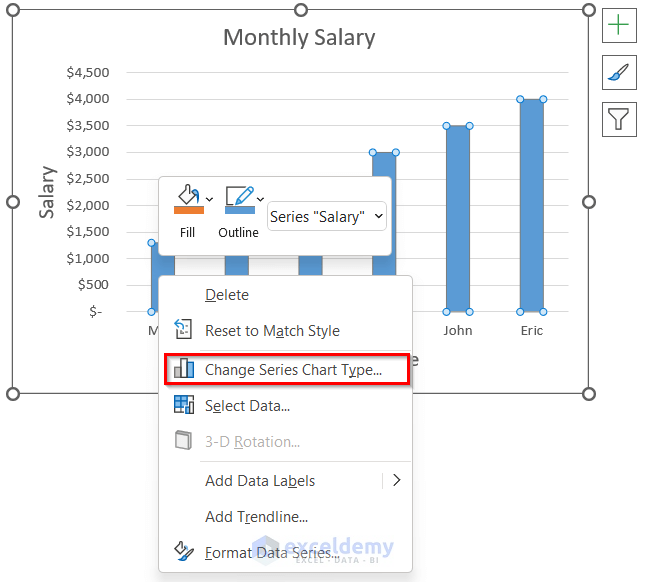This screenshot has width=646, height=582.
Task: Select Eric's salary bar
Action: 531,206
